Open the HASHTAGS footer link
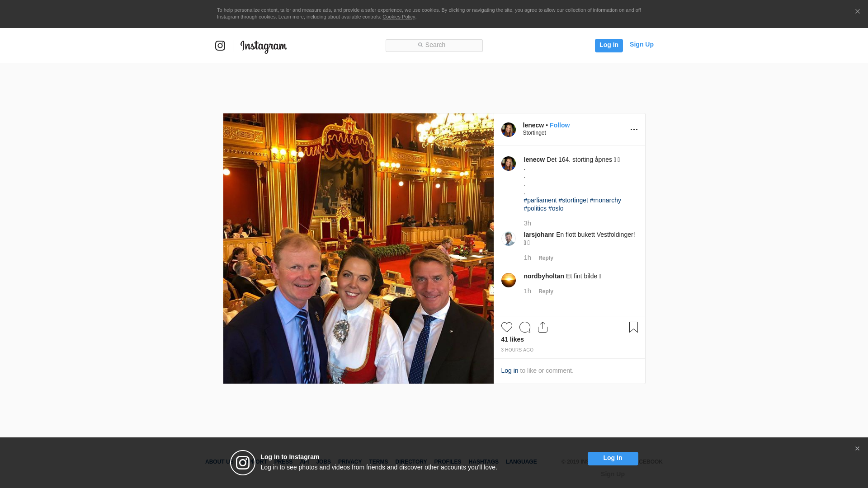 483,462
